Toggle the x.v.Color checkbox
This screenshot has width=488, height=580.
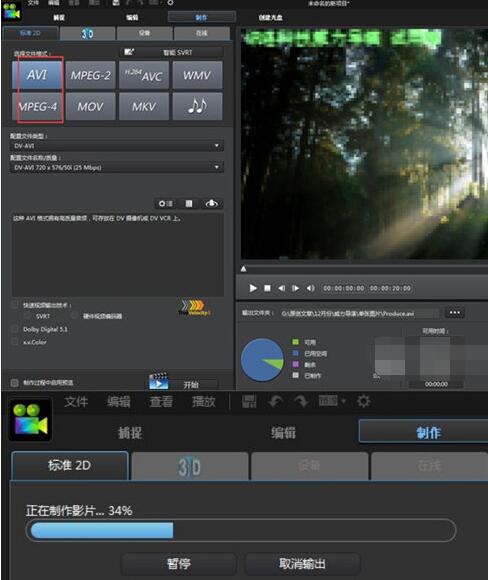[15, 342]
